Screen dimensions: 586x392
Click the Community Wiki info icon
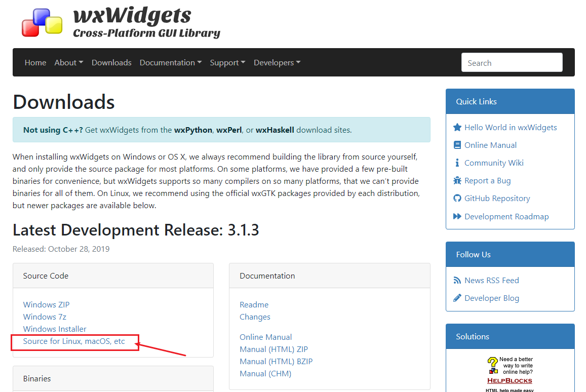click(457, 163)
